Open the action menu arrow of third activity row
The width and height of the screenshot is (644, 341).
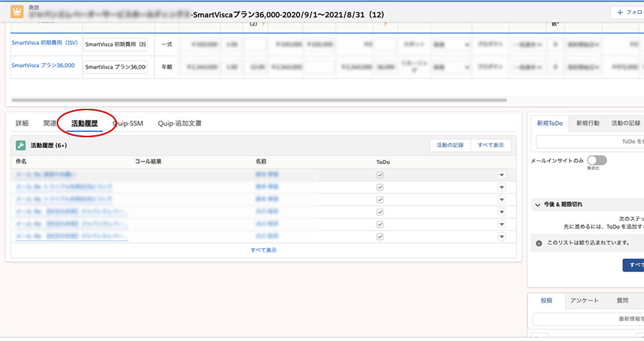(501, 199)
